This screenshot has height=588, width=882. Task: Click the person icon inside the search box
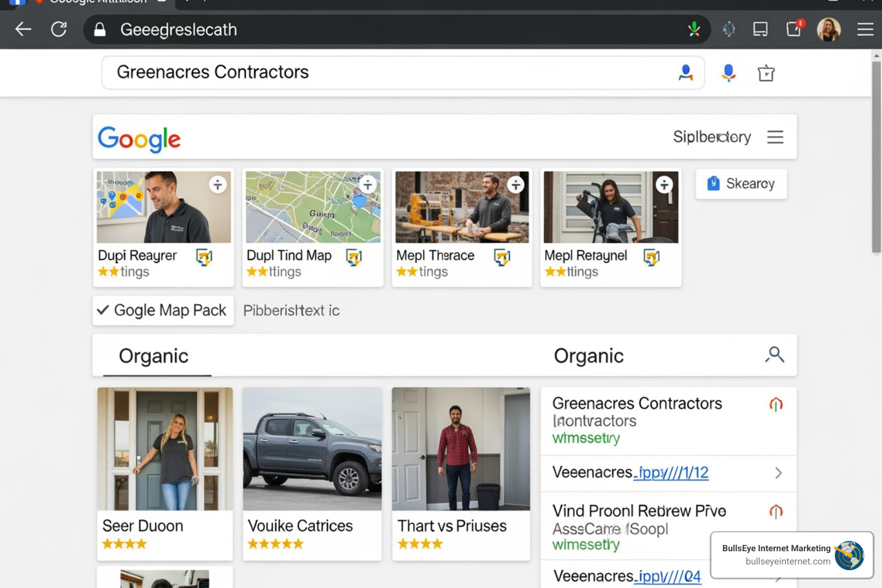tap(686, 73)
